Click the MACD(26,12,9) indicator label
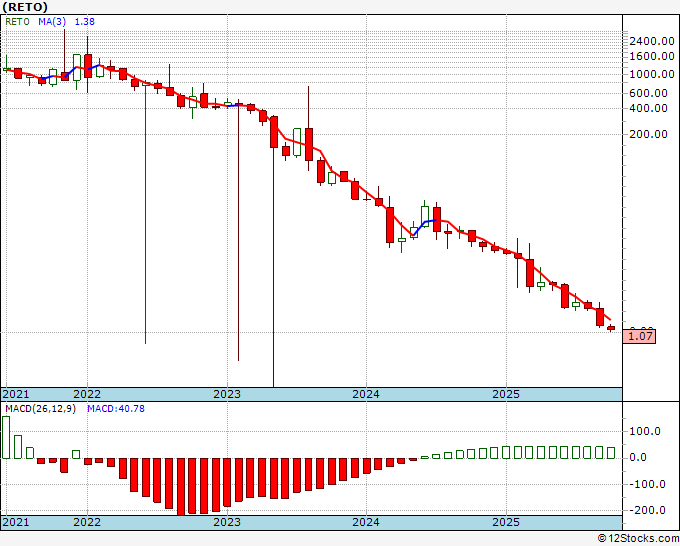Screen dimensions: 680x546 coord(40,409)
